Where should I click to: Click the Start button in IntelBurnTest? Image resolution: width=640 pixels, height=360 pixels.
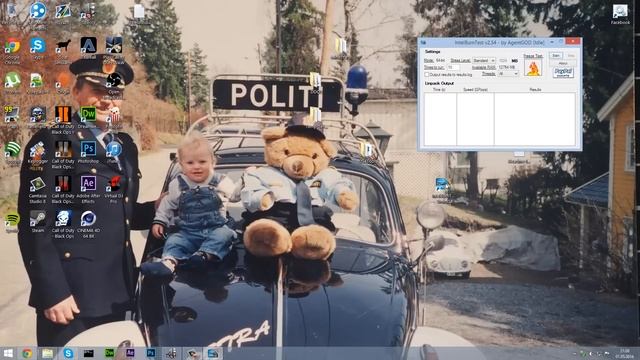pyautogui.click(x=556, y=56)
